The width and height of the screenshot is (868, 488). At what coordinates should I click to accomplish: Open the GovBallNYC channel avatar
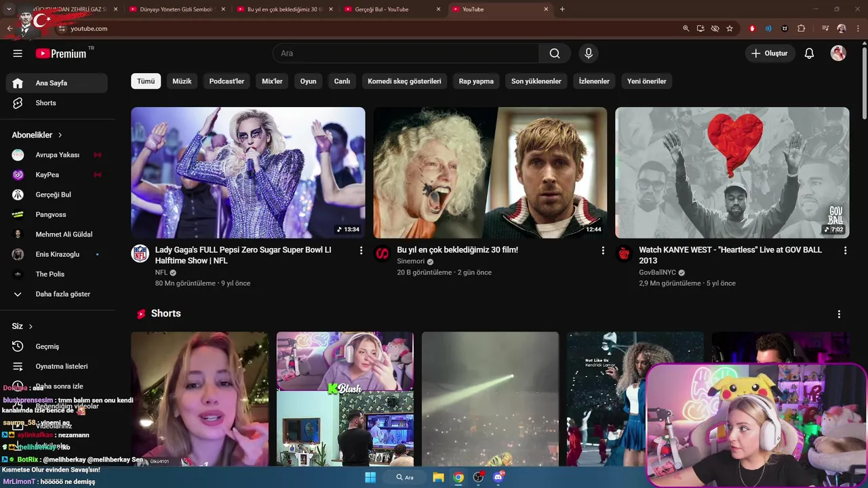click(x=624, y=253)
